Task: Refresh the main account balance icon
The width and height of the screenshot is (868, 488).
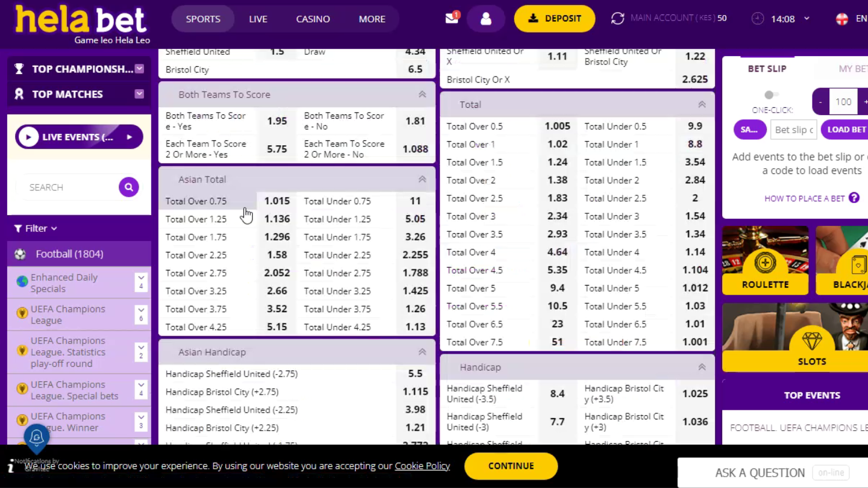Action: [x=617, y=19]
